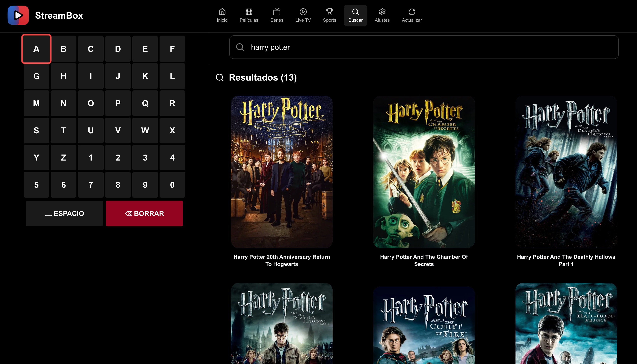Go to Inicio home icon
Image resolution: width=637 pixels, height=364 pixels.
pos(222,12)
